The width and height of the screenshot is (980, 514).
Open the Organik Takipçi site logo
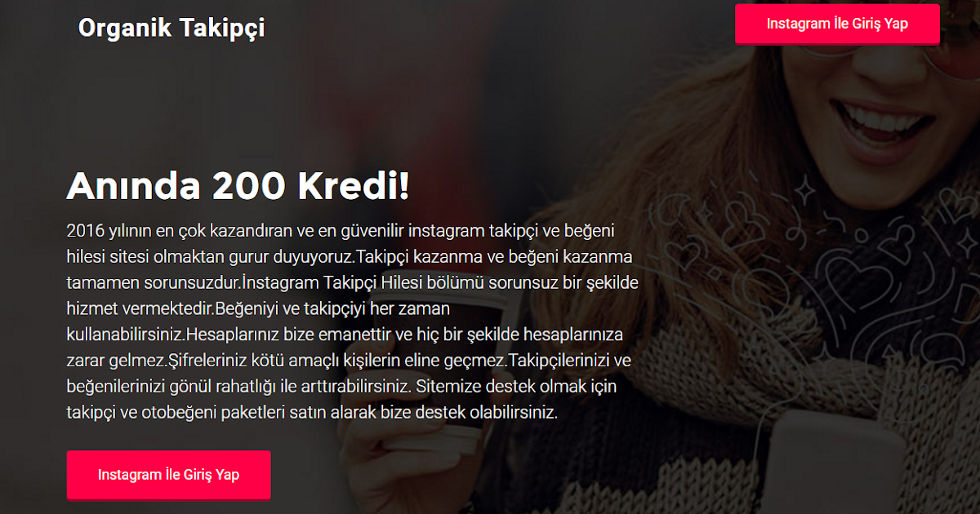point(171,28)
